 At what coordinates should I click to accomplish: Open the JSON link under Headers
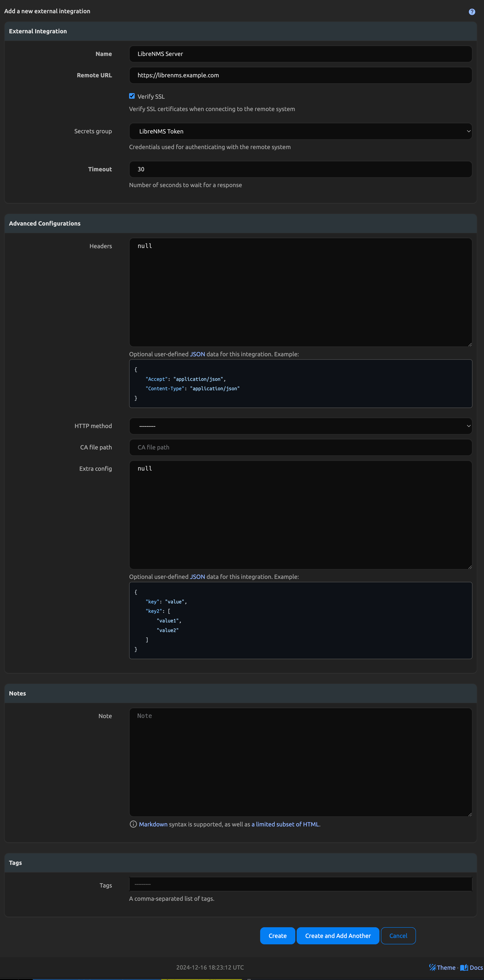197,354
